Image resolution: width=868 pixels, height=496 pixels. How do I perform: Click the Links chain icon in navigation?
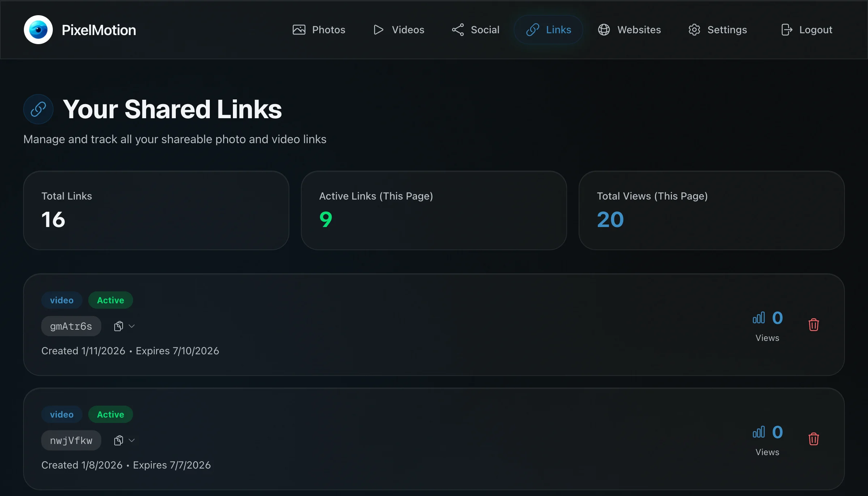click(x=532, y=29)
